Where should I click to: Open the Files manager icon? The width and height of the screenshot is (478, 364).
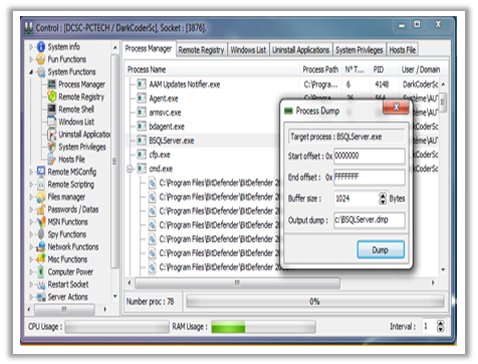click(41, 197)
